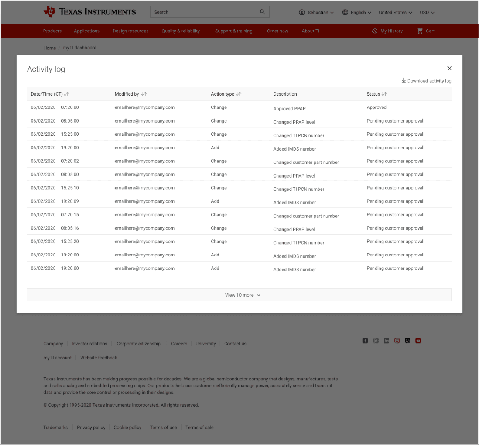Click the University footer link
The width and height of the screenshot is (479, 448).
point(206,344)
